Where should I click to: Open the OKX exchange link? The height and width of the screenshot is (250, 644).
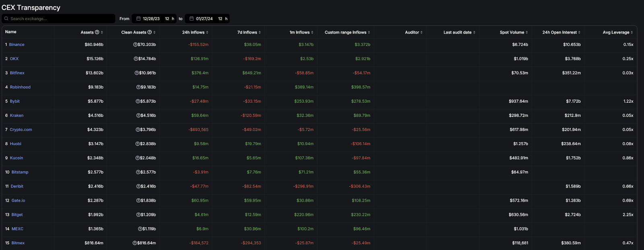tap(14, 59)
